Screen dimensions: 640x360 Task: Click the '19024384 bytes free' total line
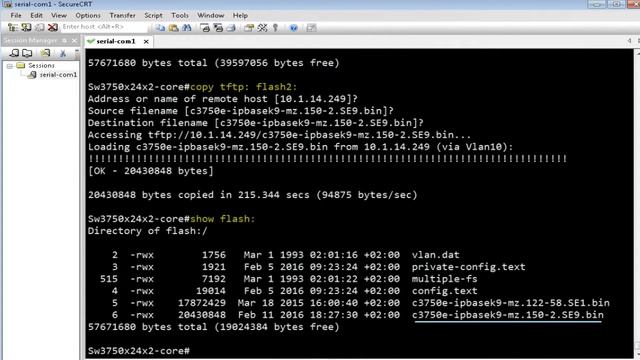click(x=213, y=327)
